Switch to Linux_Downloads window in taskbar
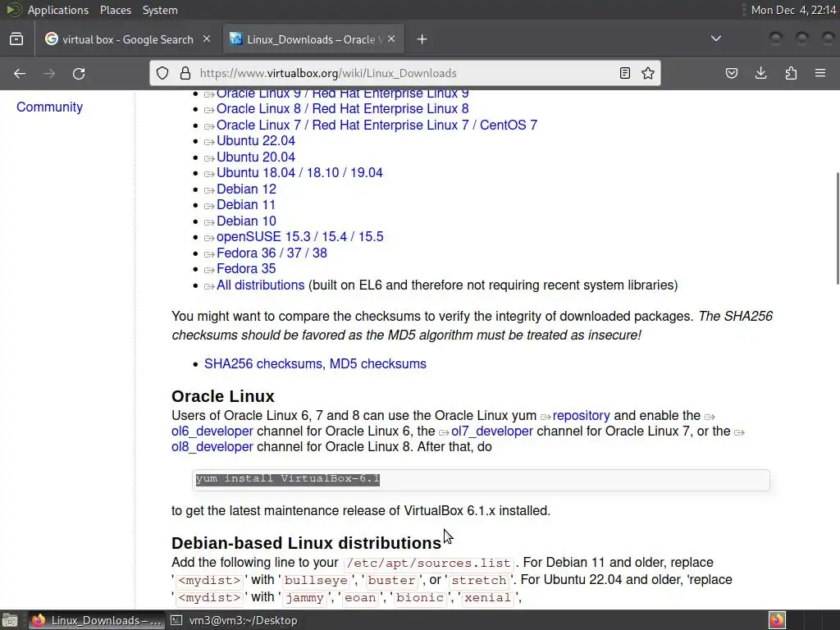The height and width of the screenshot is (630, 840). click(97, 620)
